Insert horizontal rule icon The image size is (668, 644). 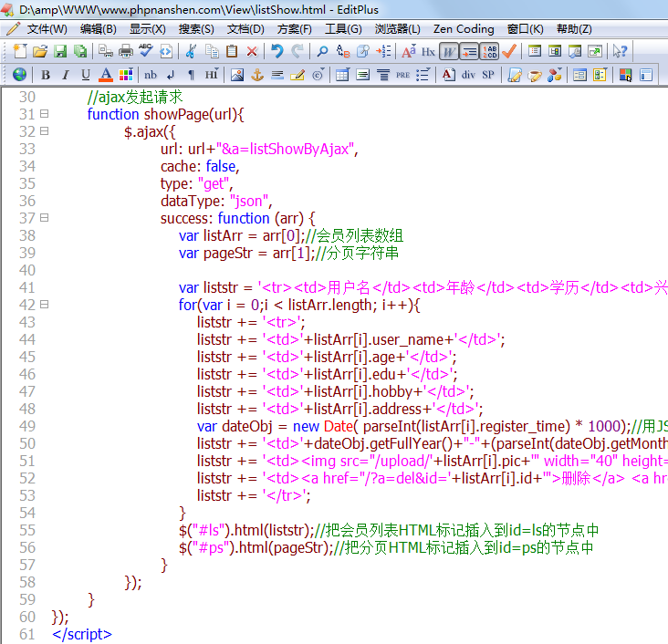277,75
